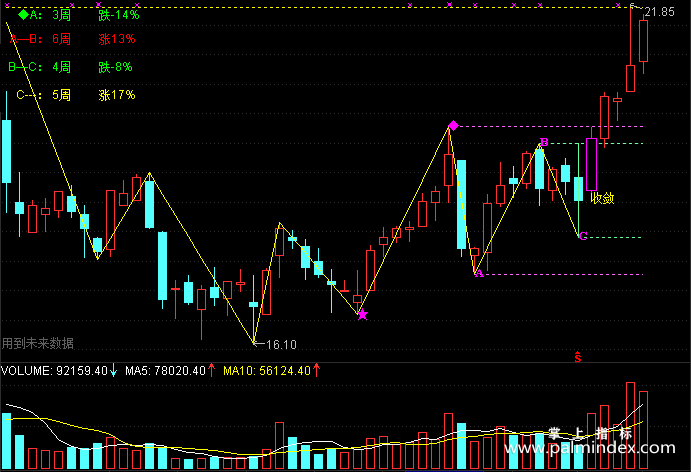Click the 5周 duration text
Image resolution: width=691 pixels, height=472 pixels.
point(61,95)
